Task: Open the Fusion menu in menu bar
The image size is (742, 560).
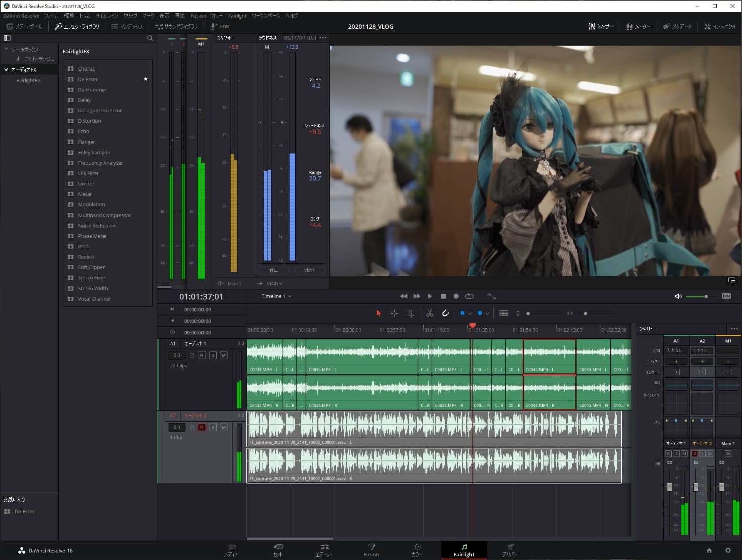Action: click(x=198, y=16)
